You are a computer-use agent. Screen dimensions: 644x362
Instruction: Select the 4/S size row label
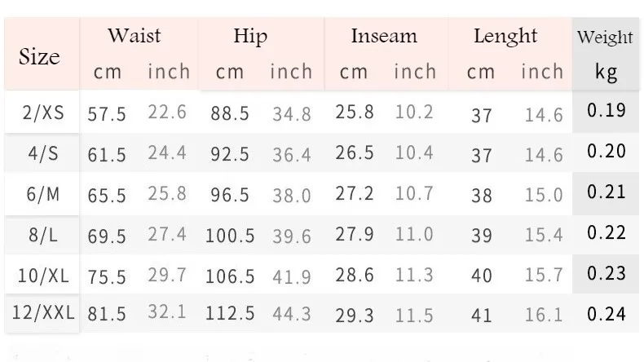click(x=43, y=153)
